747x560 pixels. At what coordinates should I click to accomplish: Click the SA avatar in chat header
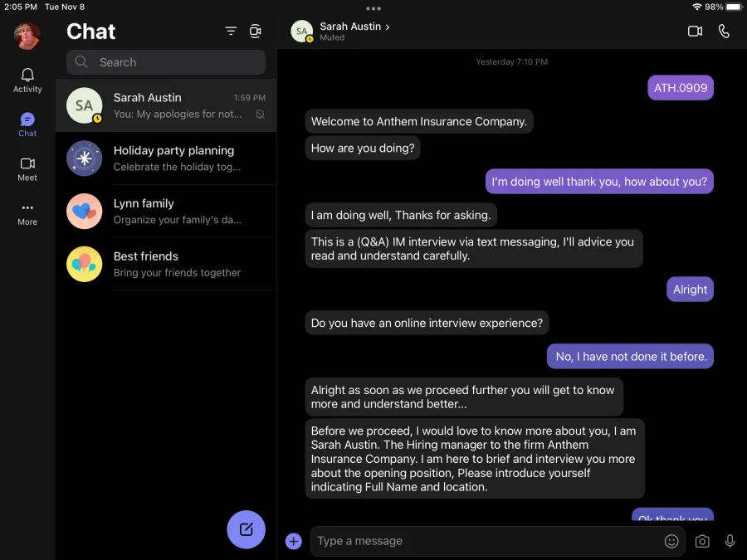(302, 32)
